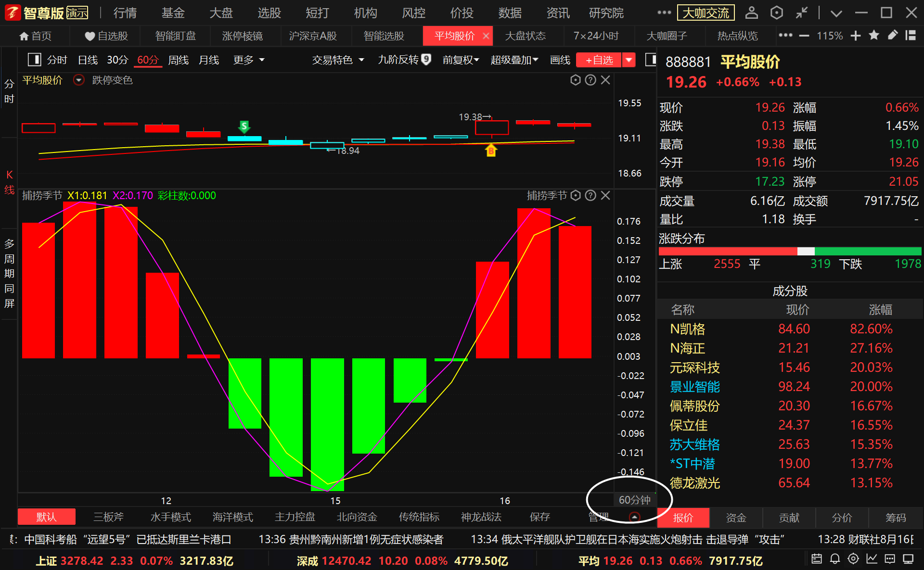Open the tab row three-dot overflow
924x570 pixels.
[x=785, y=35]
